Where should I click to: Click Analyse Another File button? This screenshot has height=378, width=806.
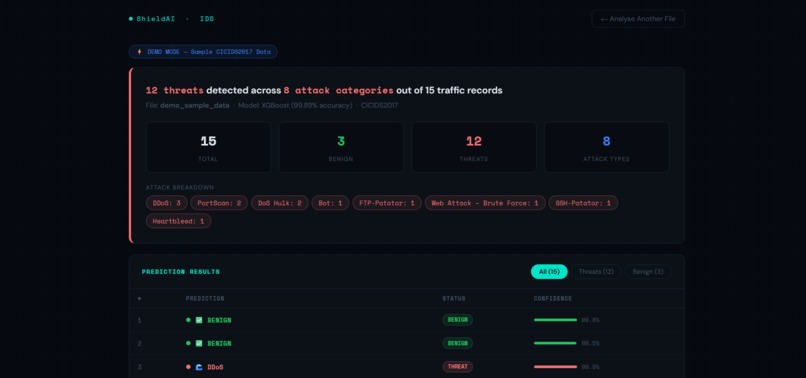point(638,19)
